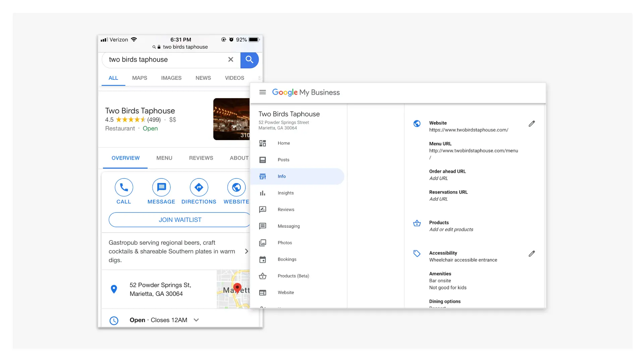This screenshot has width=644, height=362.
Task: Open Reviews in the sidebar
Action: coord(286,209)
